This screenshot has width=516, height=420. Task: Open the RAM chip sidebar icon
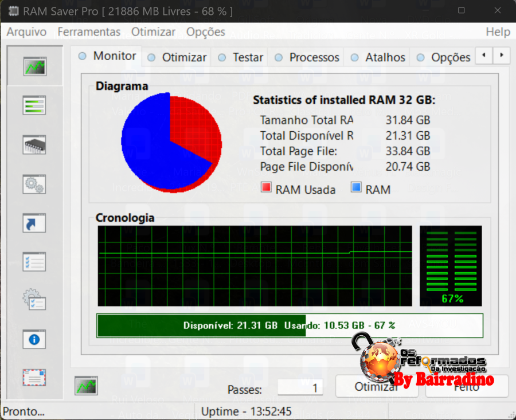[34, 145]
